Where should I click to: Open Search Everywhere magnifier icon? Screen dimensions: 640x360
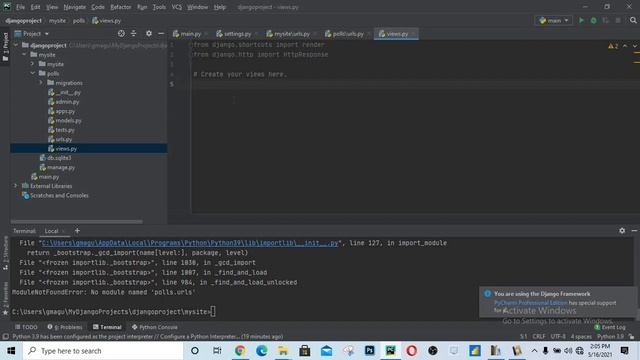[633, 20]
